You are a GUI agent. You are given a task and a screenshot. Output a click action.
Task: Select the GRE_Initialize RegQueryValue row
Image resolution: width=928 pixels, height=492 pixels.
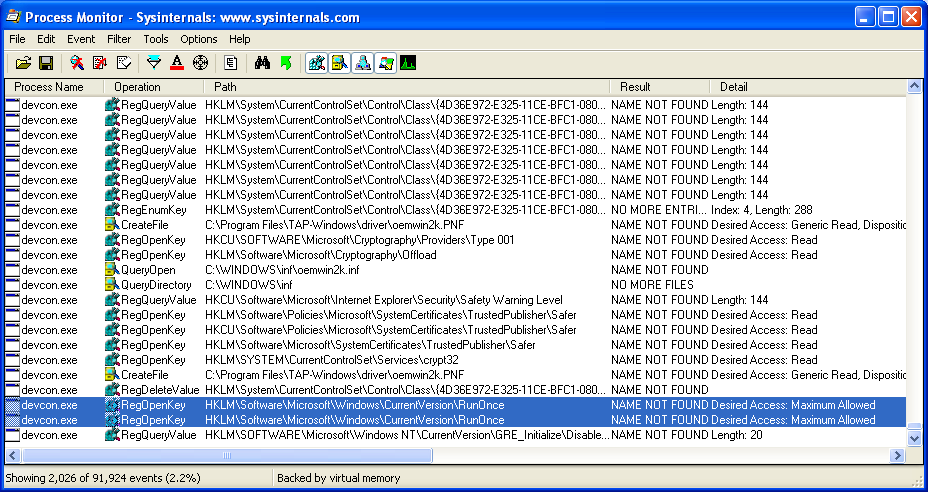pos(456,435)
